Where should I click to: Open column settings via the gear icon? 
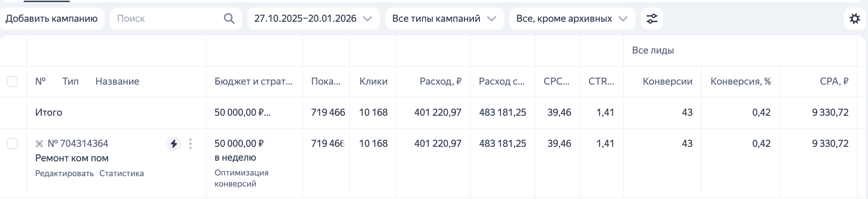(855, 19)
